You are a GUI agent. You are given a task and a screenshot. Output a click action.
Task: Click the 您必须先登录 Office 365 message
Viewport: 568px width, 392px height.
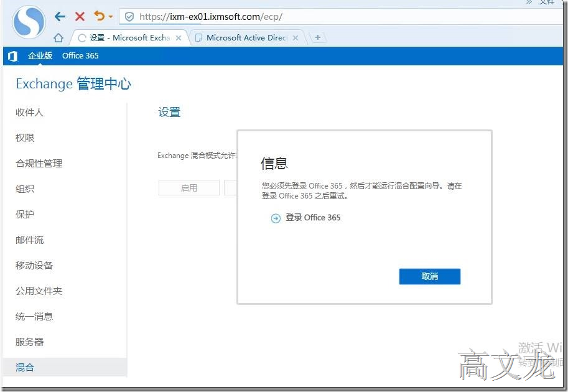tap(361, 191)
